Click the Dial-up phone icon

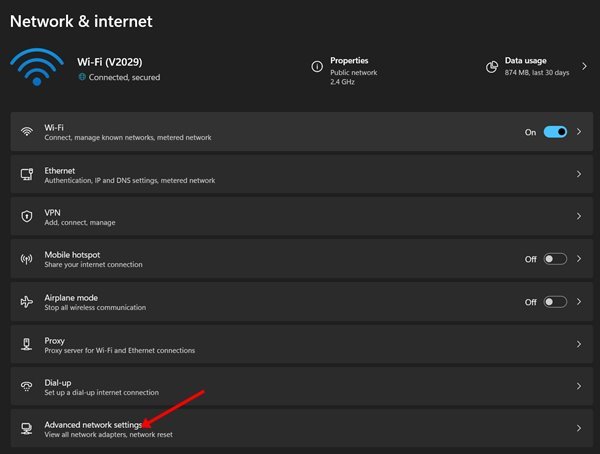coord(26,386)
